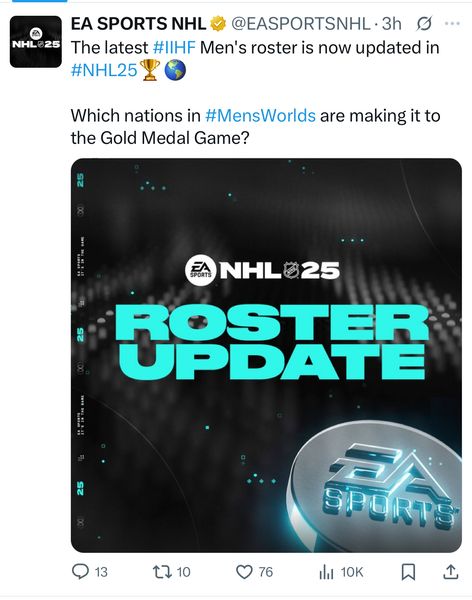Open the #NHL25 hashtag
This screenshot has height=600, width=472.
tap(104, 70)
